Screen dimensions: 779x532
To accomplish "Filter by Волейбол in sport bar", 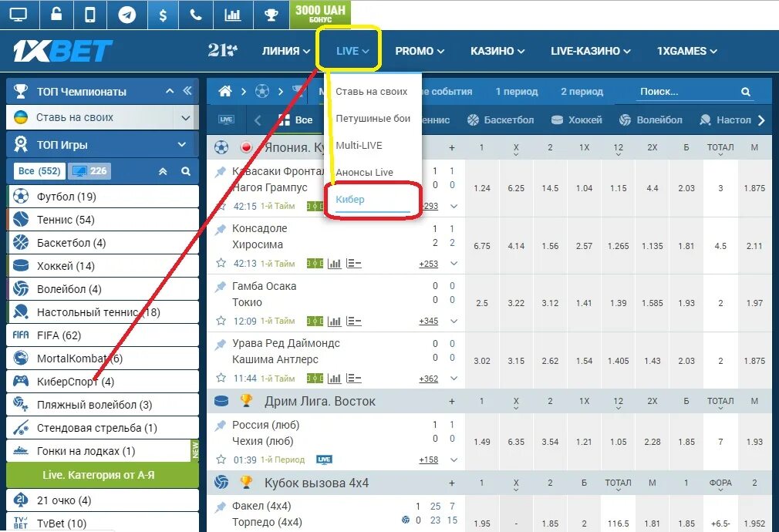I will coord(651,120).
